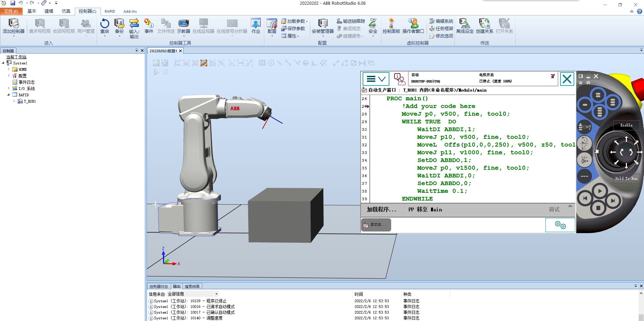Click the FlexPendant quick-set gears button
Viewport: 644px width, 321px height.
pos(560,225)
